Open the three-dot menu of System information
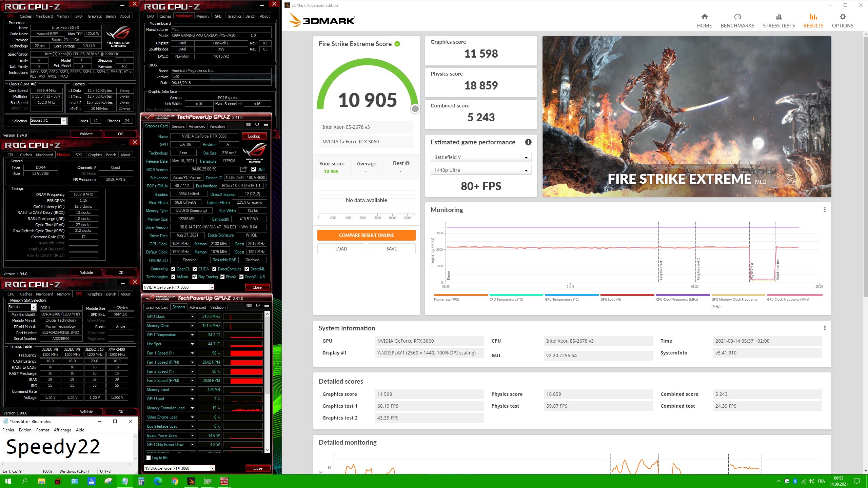Viewport: 868px width, 488px height. [x=825, y=328]
